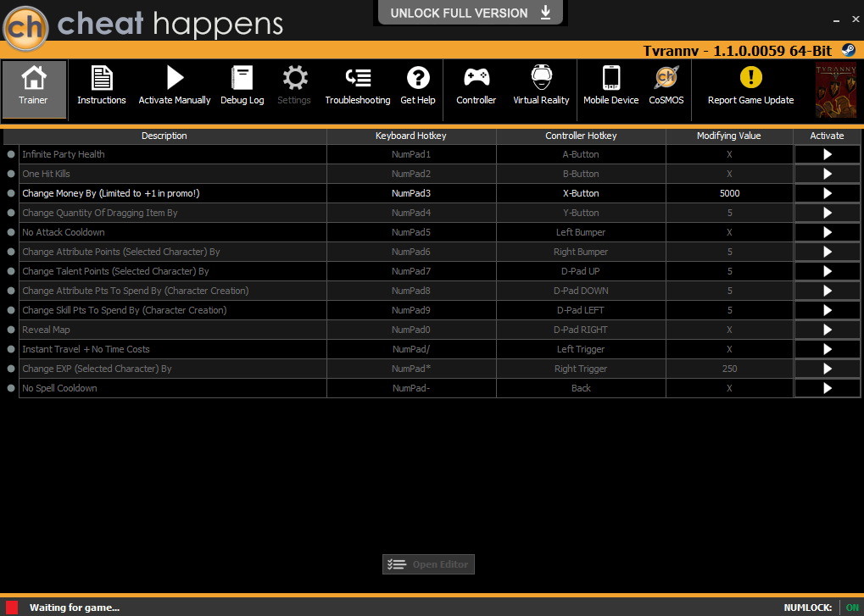Select the Back controller hotkey cell

point(581,388)
